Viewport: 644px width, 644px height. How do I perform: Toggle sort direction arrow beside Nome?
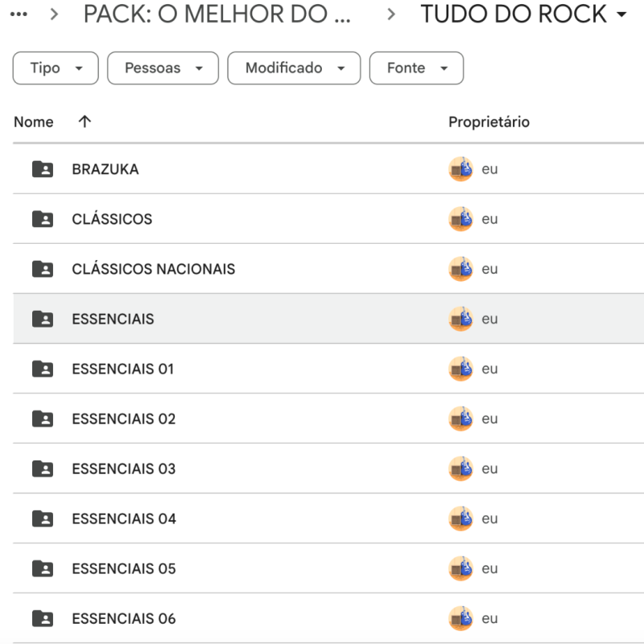pyautogui.click(x=85, y=122)
